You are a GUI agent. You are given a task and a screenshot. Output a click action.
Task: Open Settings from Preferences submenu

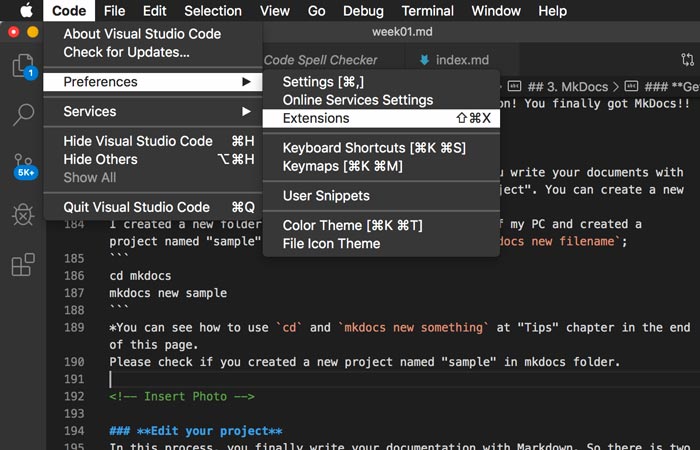(x=381, y=82)
